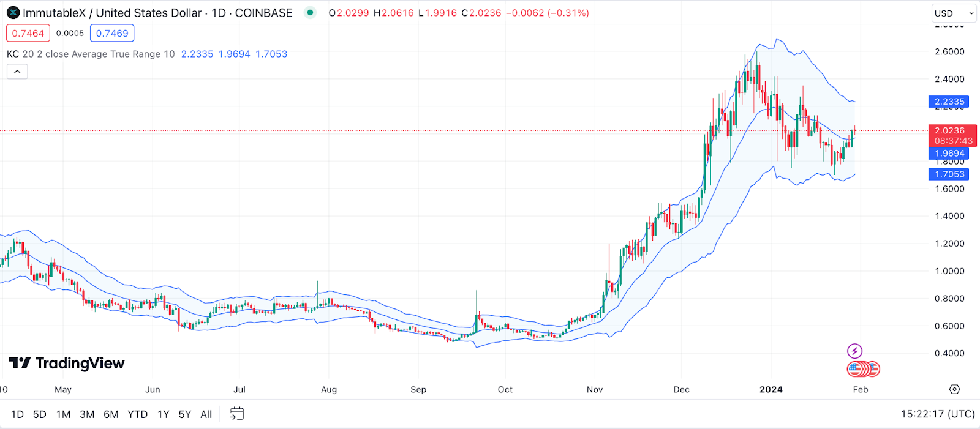Open the USD currency dropdown

954,13
